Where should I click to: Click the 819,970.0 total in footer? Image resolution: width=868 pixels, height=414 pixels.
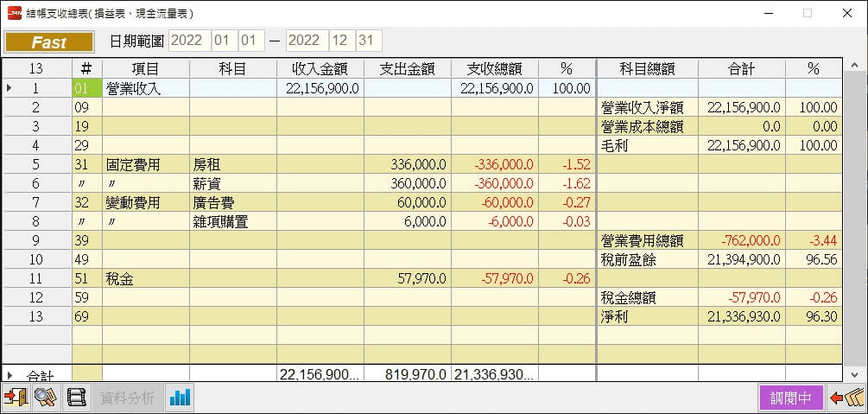click(415, 374)
